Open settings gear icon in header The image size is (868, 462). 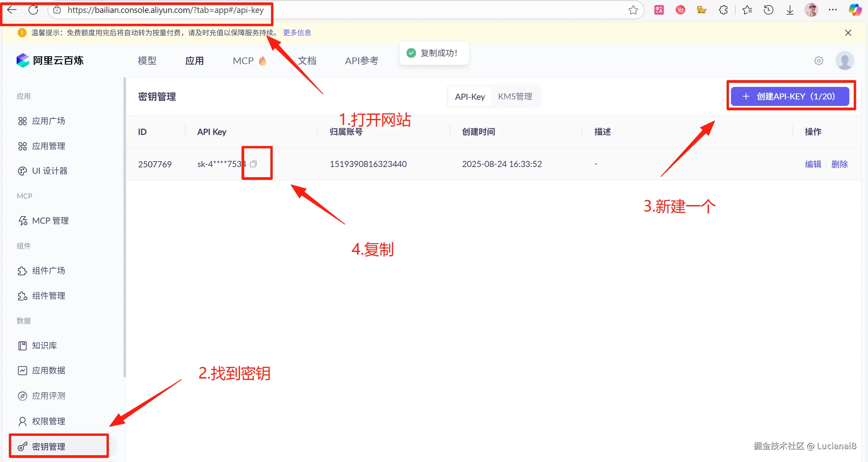pos(818,61)
